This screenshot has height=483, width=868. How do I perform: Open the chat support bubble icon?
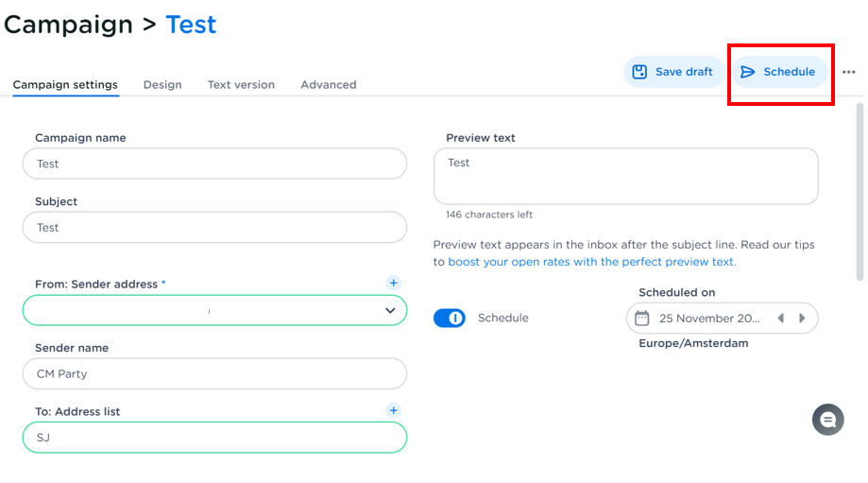(827, 420)
